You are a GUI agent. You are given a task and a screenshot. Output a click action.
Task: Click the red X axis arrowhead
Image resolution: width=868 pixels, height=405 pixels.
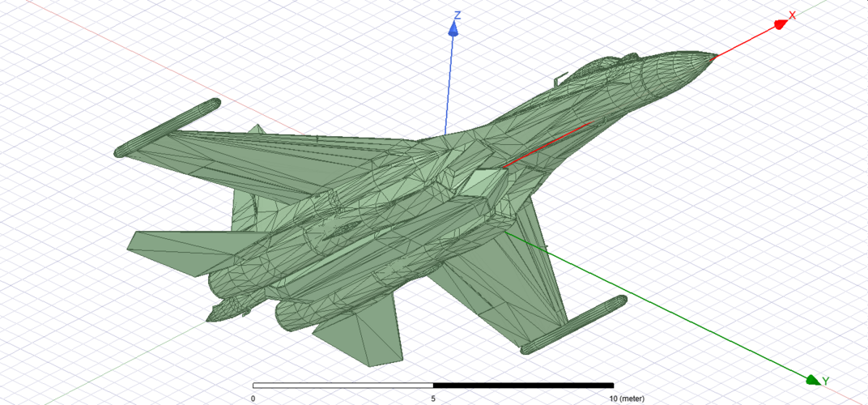[781, 23]
